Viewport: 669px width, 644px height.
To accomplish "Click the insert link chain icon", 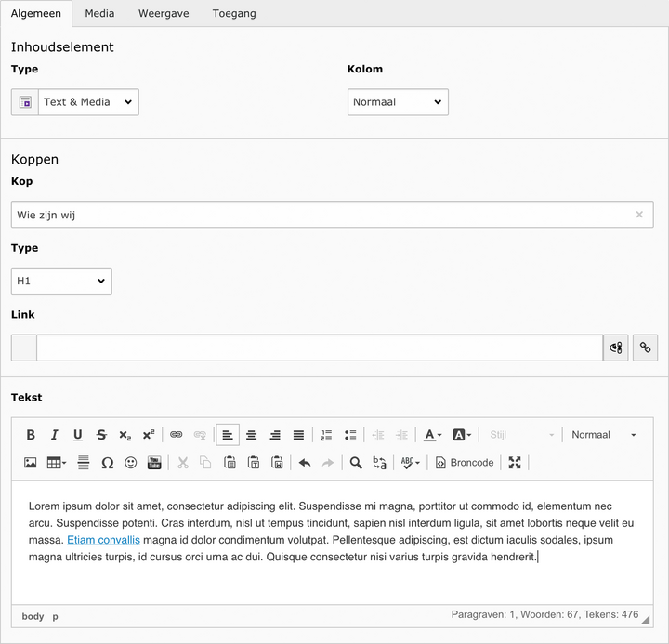I will point(176,435).
